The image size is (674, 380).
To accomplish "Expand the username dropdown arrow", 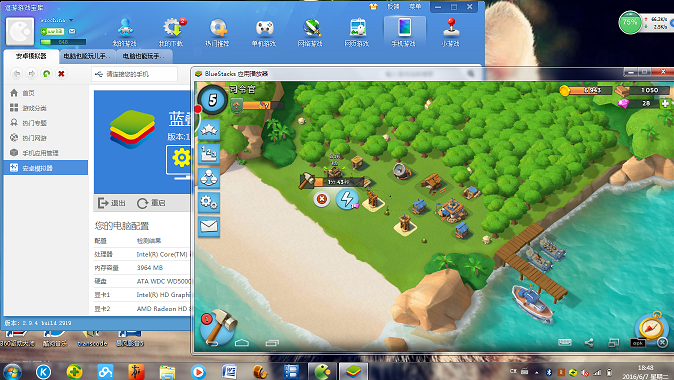I will [71, 20].
